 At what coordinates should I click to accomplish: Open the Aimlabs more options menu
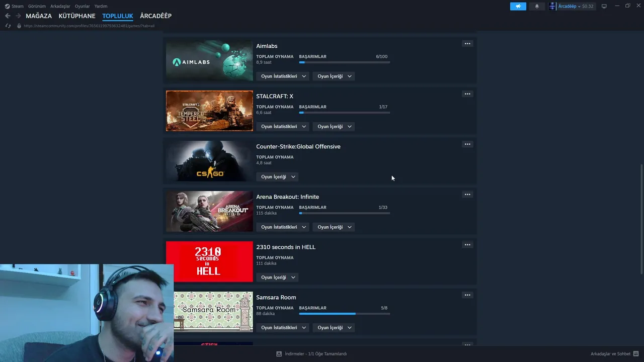click(x=467, y=44)
